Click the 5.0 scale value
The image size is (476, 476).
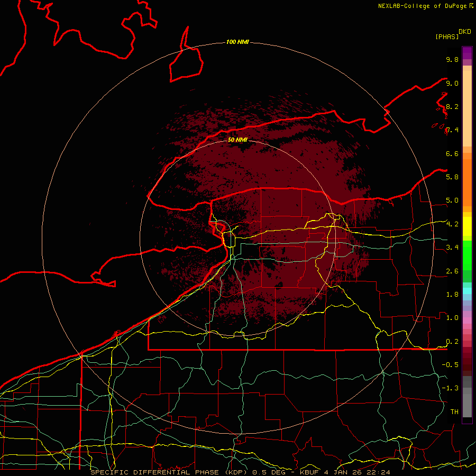coord(452,200)
